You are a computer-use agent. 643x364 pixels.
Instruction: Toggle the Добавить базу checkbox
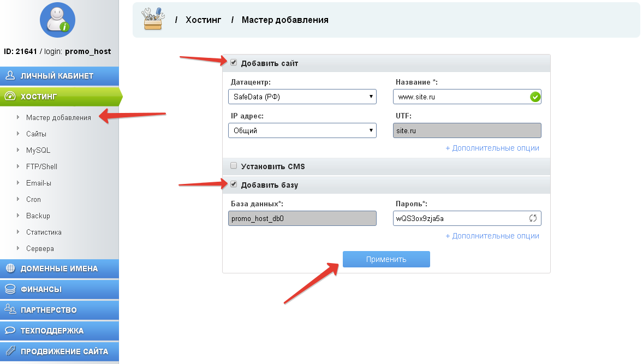[234, 184]
